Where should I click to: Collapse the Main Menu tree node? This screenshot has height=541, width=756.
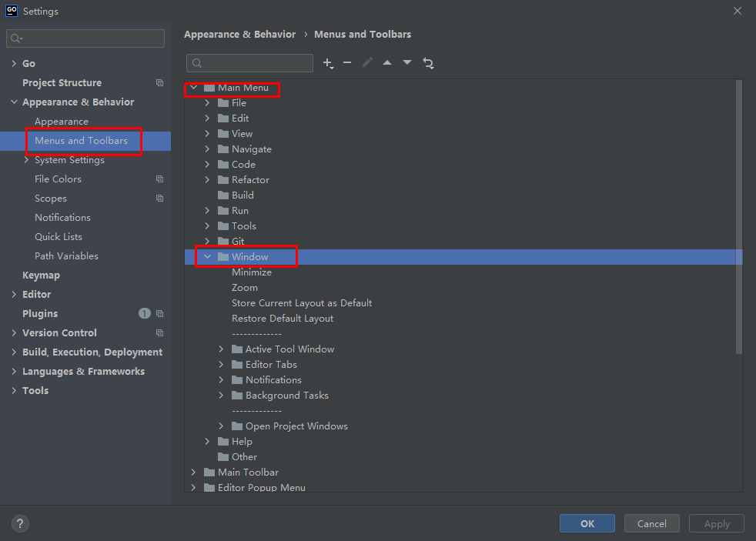pos(193,88)
